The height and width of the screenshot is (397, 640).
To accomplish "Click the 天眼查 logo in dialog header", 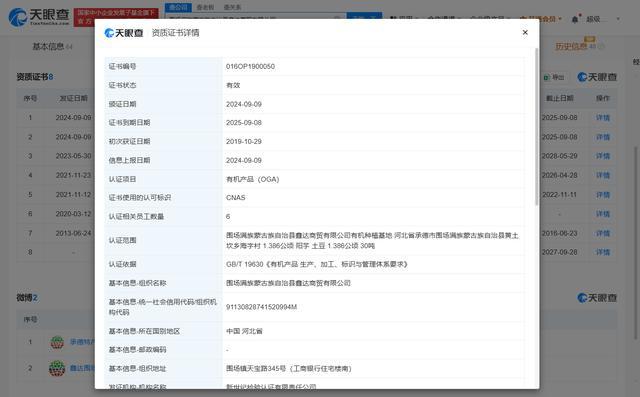I will click(x=124, y=33).
